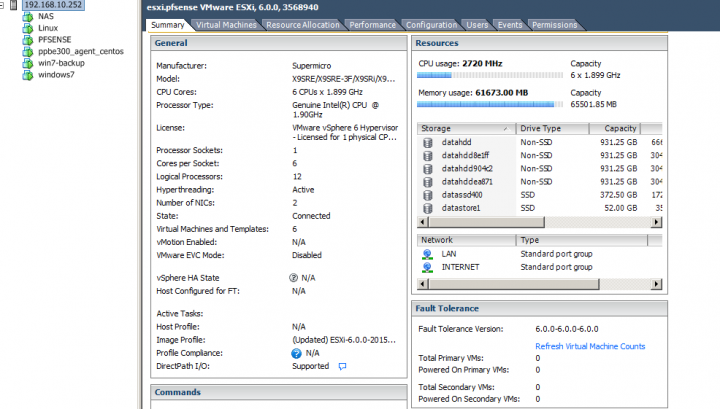Click the datassd400 datastore icon
This screenshot has height=409, width=720.
[428, 196]
